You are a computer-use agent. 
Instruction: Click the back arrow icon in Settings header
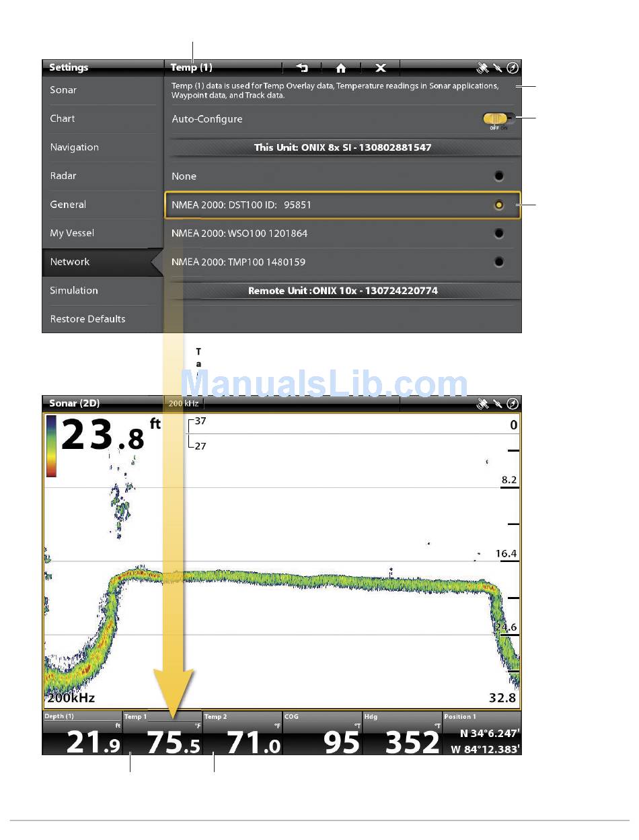point(302,67)
